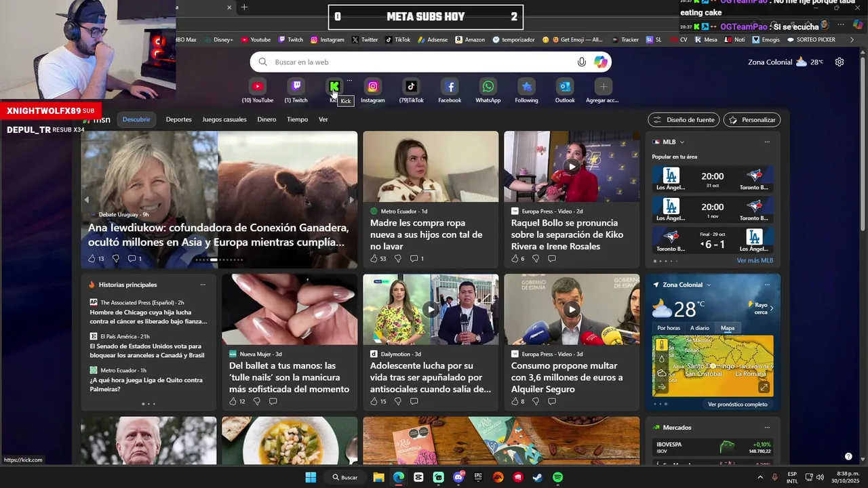Click the Diseño de fuente button
The width and height of the screenshot is (868, 488).
tap(684, 120)
